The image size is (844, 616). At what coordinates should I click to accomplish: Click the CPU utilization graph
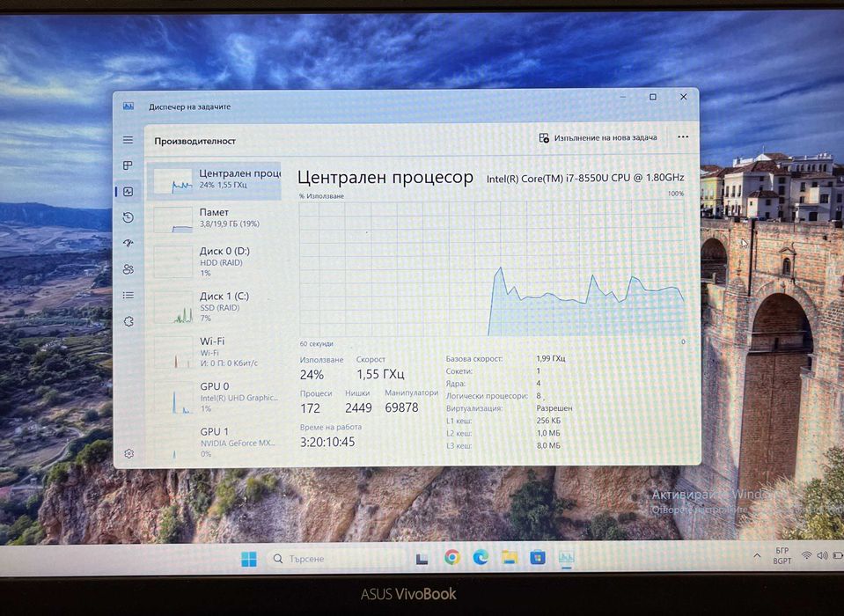tap(492, 269)
